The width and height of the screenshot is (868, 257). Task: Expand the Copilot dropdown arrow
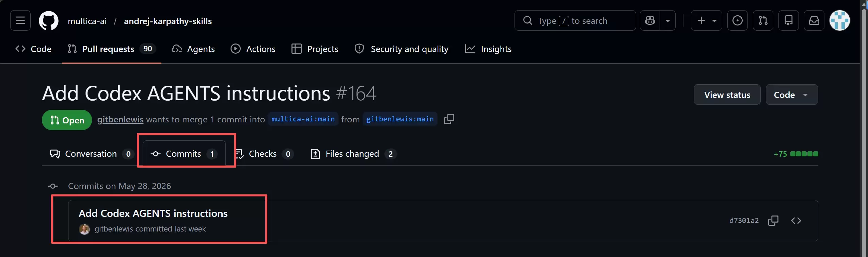[668, 20]
